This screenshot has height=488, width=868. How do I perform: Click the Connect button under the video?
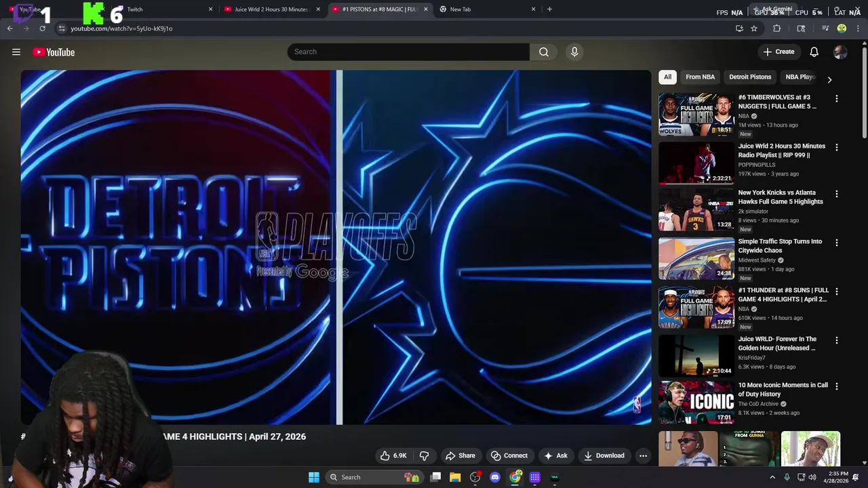(509, 455)
